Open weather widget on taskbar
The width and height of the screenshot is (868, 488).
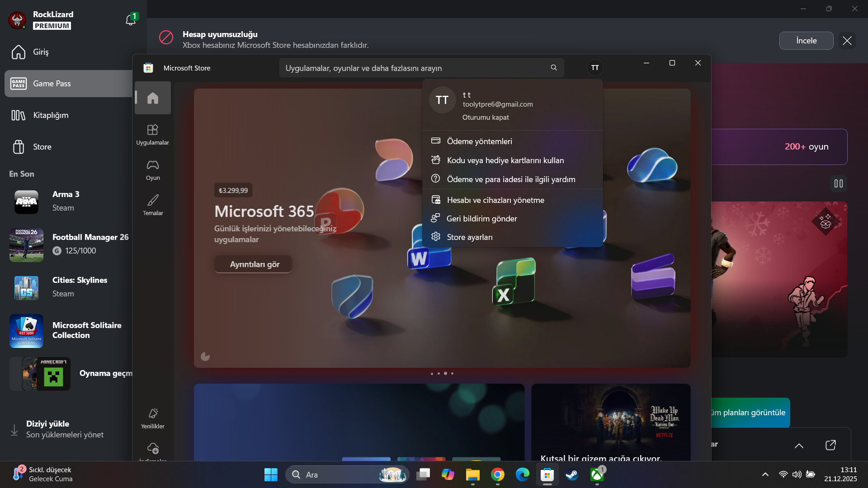pyautogui.click(x=42, y=474)
